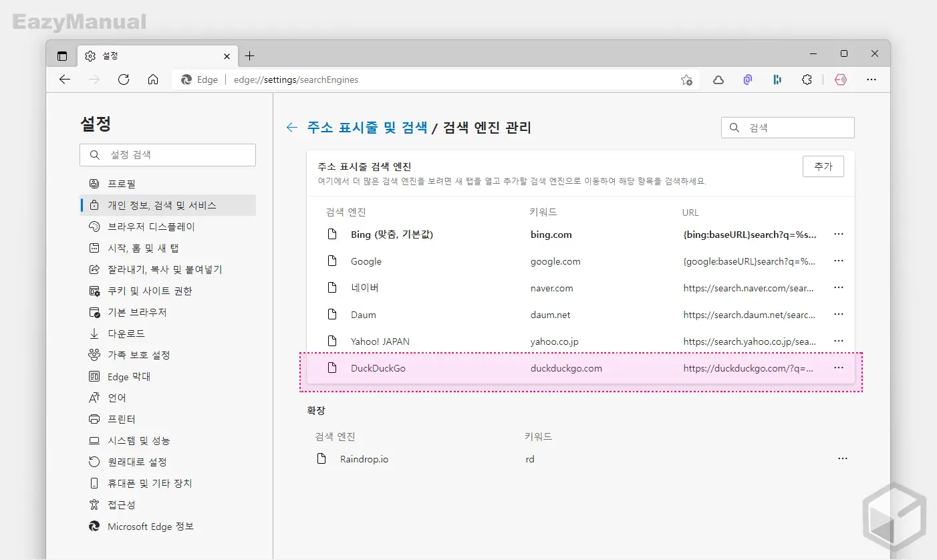The height and width of the screenshot is (560, 937).
Task: Close the 설정 tab
Action: (x=227, y=56)
